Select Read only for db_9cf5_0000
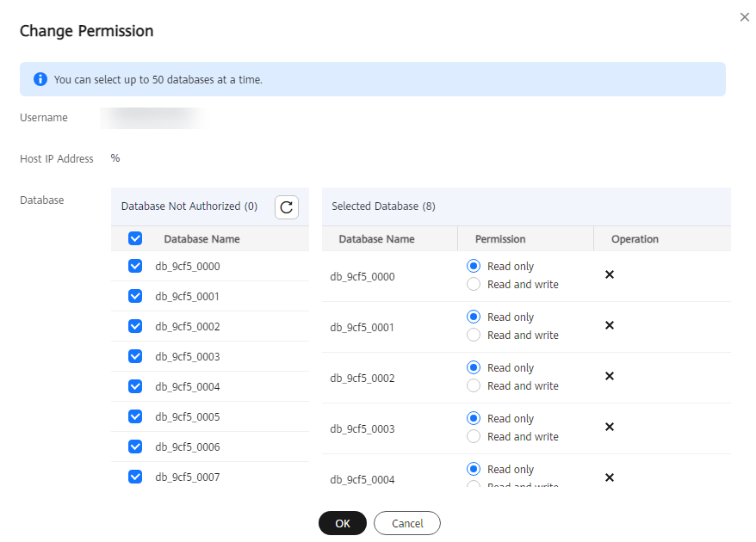The image size is (756, 542). coord(474,266)
